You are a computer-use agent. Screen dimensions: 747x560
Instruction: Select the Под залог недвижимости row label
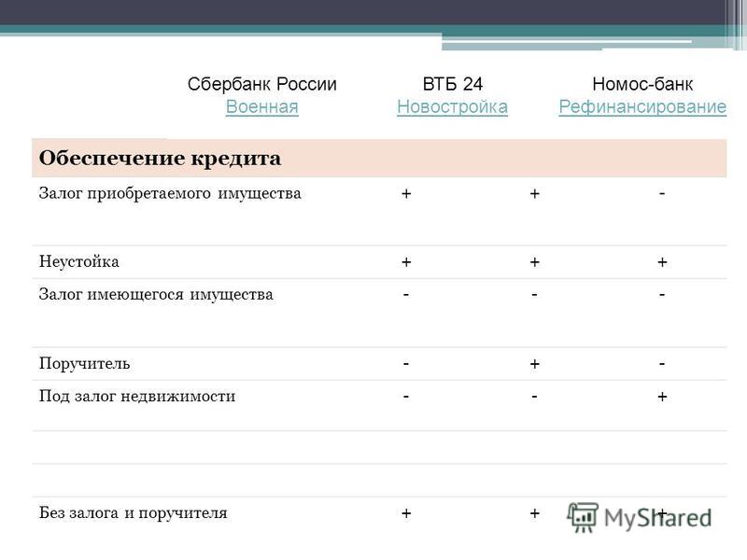point(137,396)
